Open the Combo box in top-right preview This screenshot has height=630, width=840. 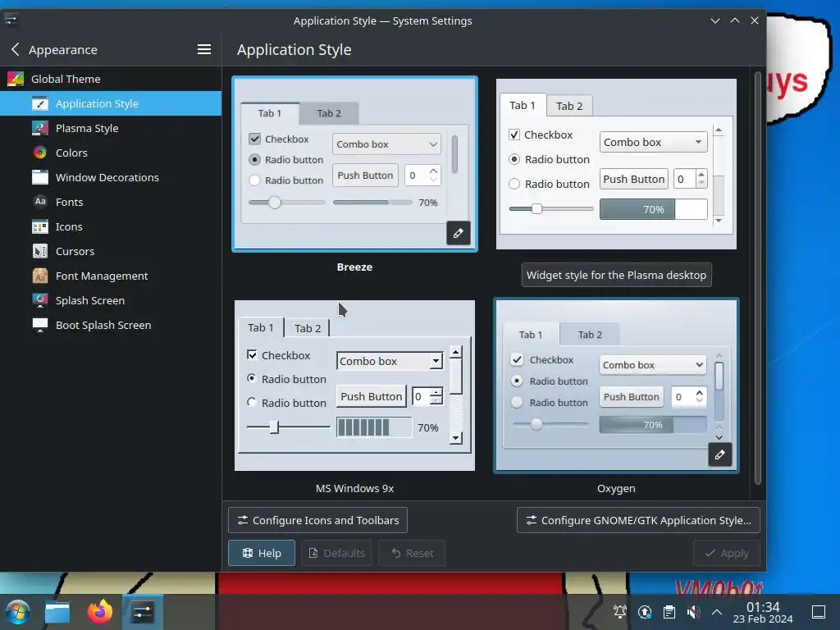click(x=653, y=142)
